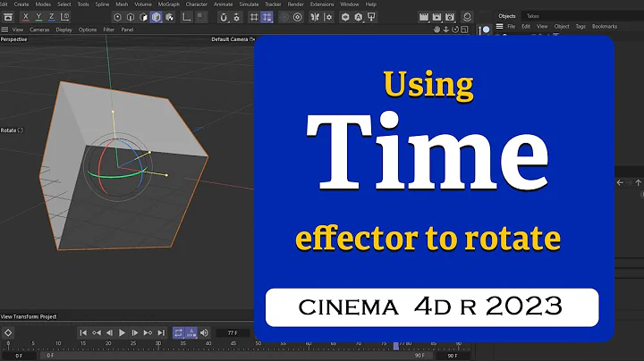Open Object Manager Bookmarks menu

pos(605,26)
